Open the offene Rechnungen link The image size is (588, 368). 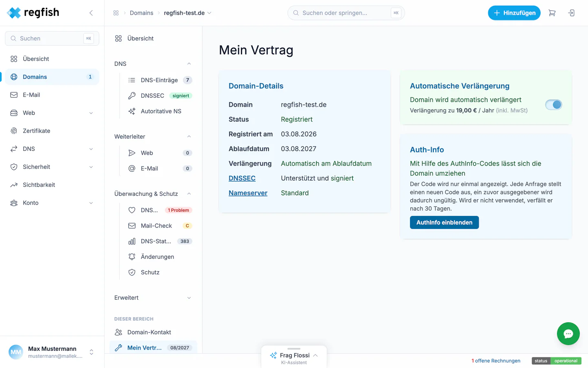point(496,361)
